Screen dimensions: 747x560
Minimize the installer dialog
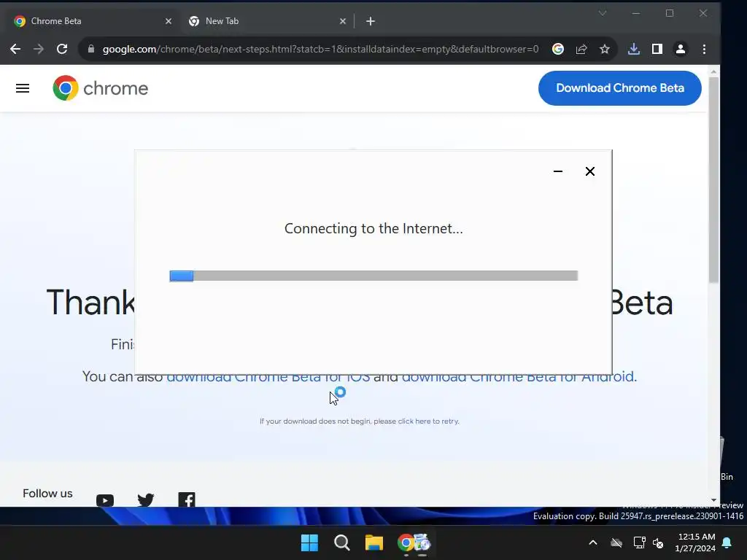[558, 171]
